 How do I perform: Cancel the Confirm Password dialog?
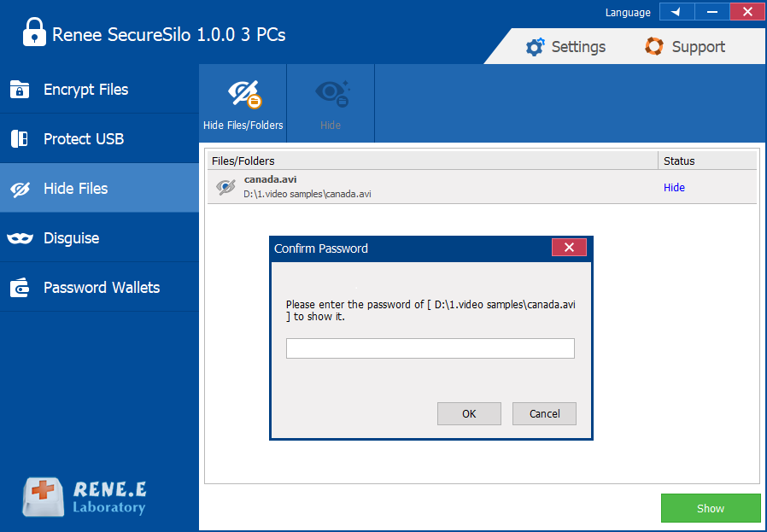(x=544, y=413)
